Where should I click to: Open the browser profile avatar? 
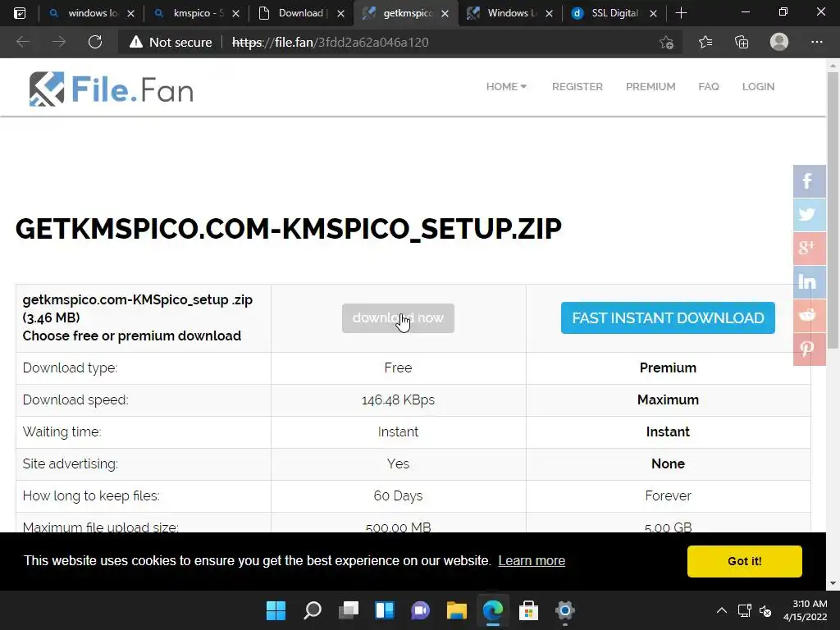pyautogui.click(x=779, y=42)
